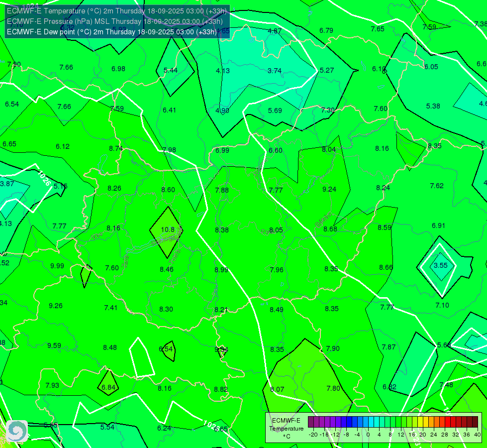Click the 6.24 grid value

click(x=164, y=428)
